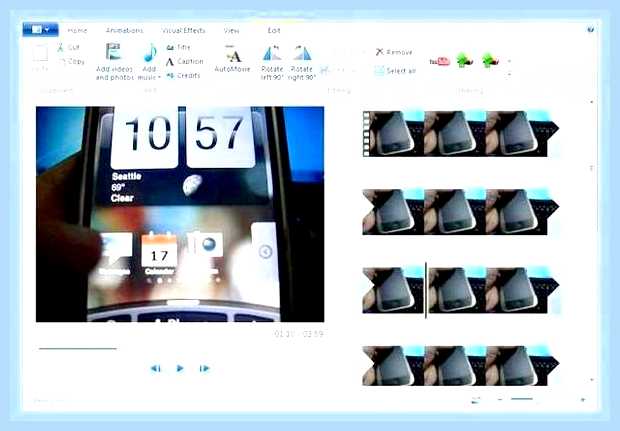Open the Animations ribbon tab

[125, 30]
